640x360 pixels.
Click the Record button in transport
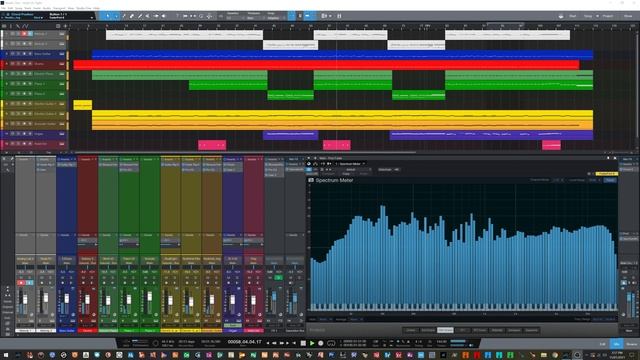[321, 343]
